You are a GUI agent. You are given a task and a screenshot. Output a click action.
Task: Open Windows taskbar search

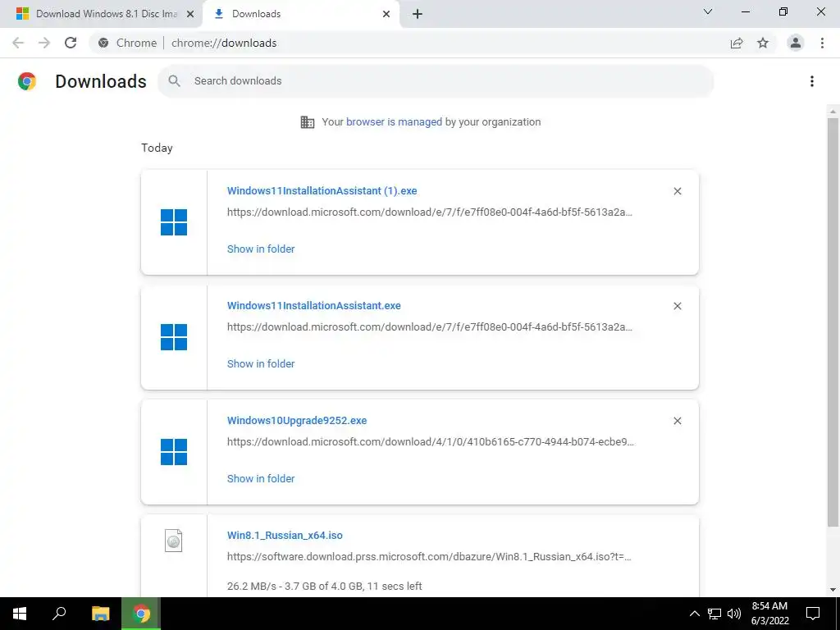click(59, 614)
